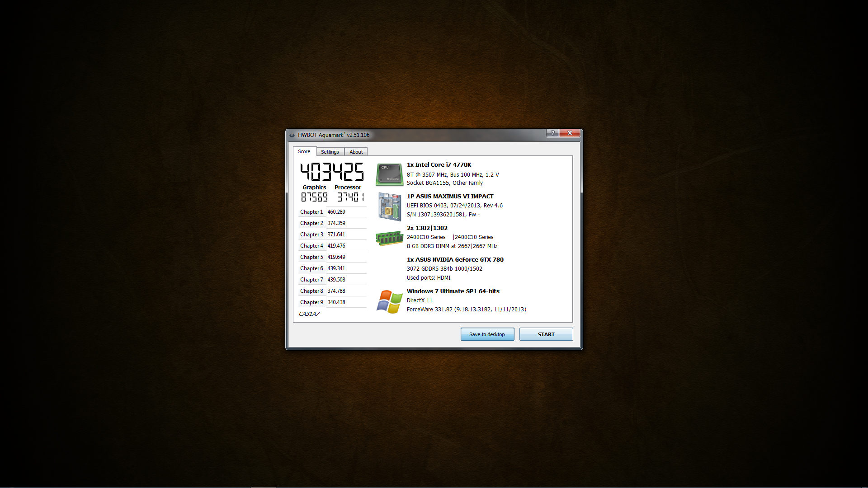Viewport: 868px width, 488px height.
Task: Click the checksum code CA31A7
Action: [309, 314]
